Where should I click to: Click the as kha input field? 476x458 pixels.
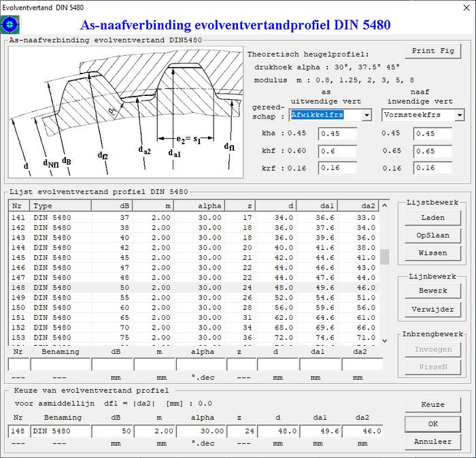(337, 133)
